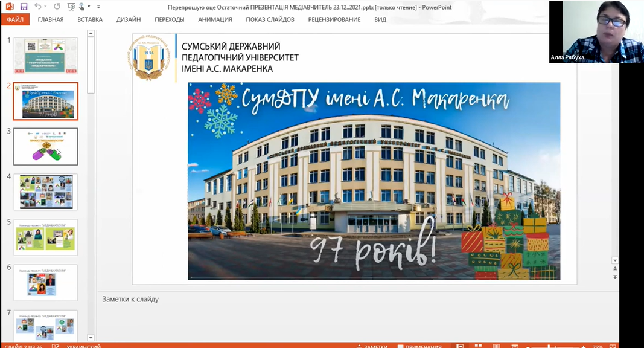This screenshot has height=348, width=644.
Task: Switch to Normal view icon
Action: [x=460, y=346]
